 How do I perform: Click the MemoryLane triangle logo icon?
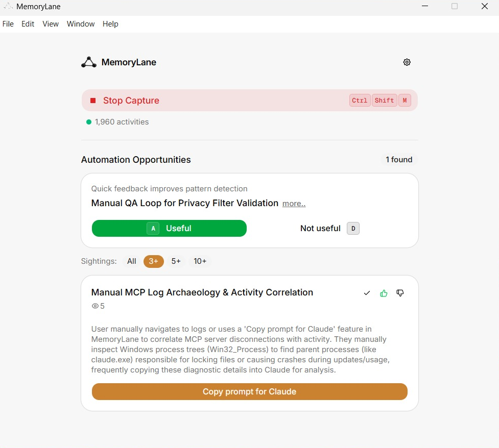(x=89, y=62)
